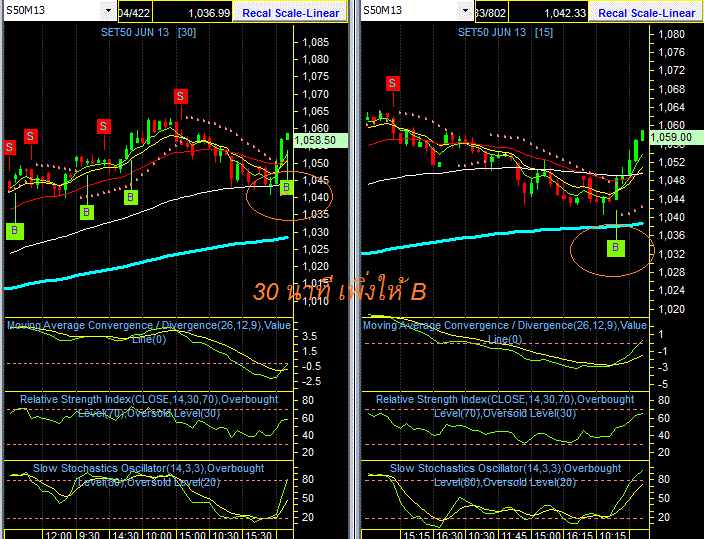Select the MACD indicator label in the 15-minute panel
Viewport: 704px width, 539px height.
(x=505, y=332)
